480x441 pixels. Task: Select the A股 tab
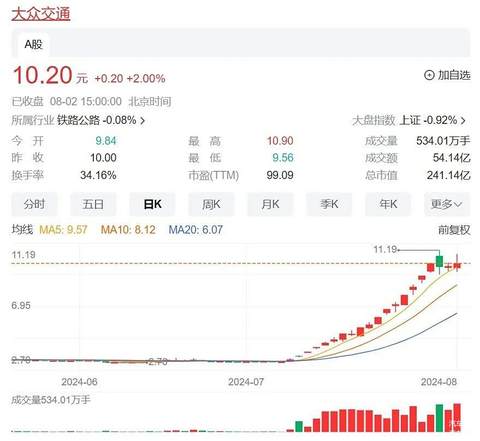pyautogui.click(x=34, y=44)
